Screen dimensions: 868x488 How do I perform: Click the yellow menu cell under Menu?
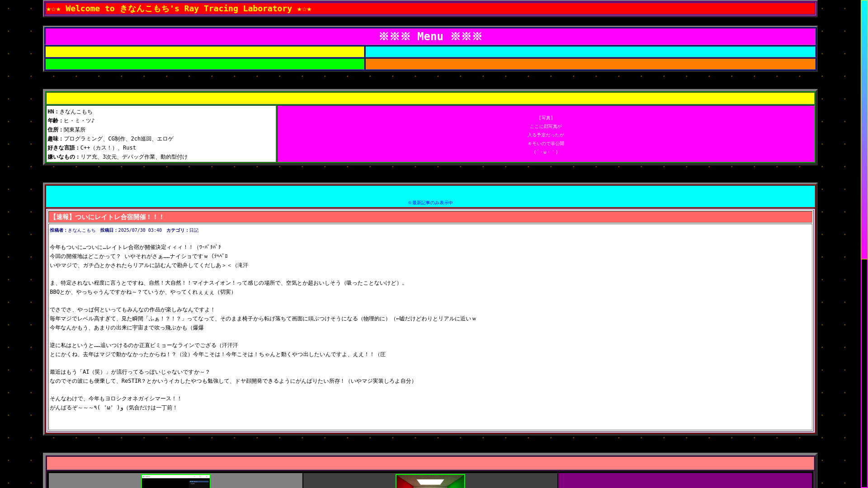205,52
